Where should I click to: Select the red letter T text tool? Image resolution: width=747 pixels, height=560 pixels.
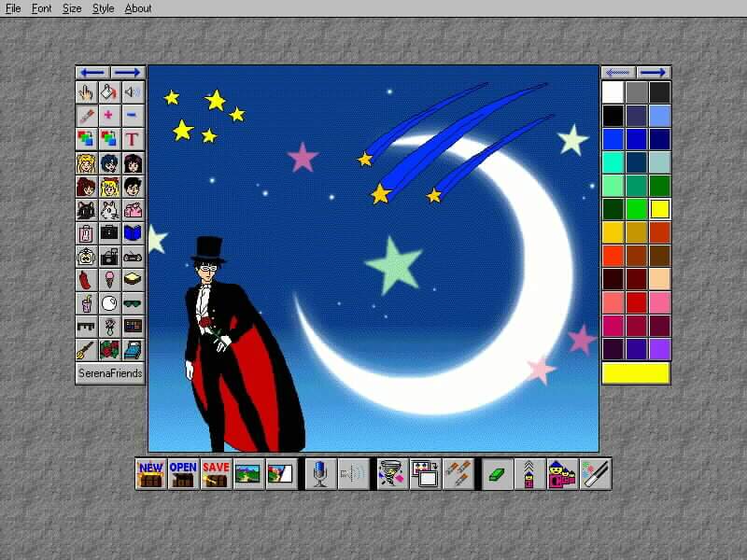pyautogui.click(x=133, y=139)
